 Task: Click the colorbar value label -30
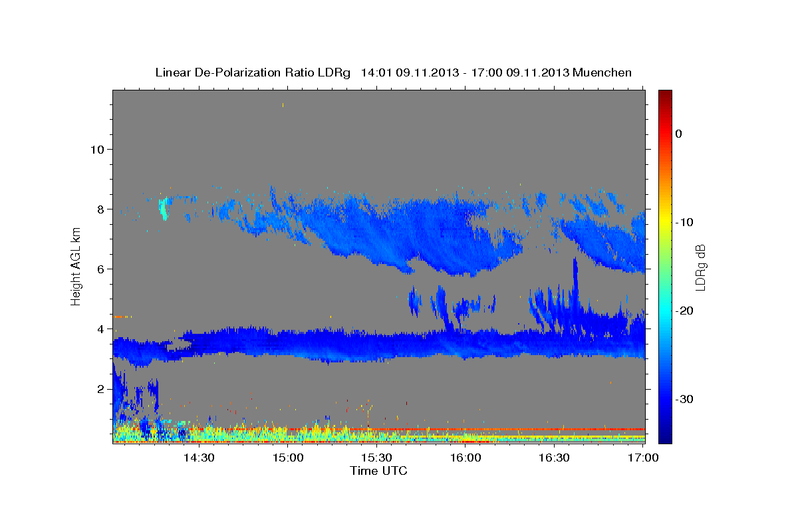(686, 399)
